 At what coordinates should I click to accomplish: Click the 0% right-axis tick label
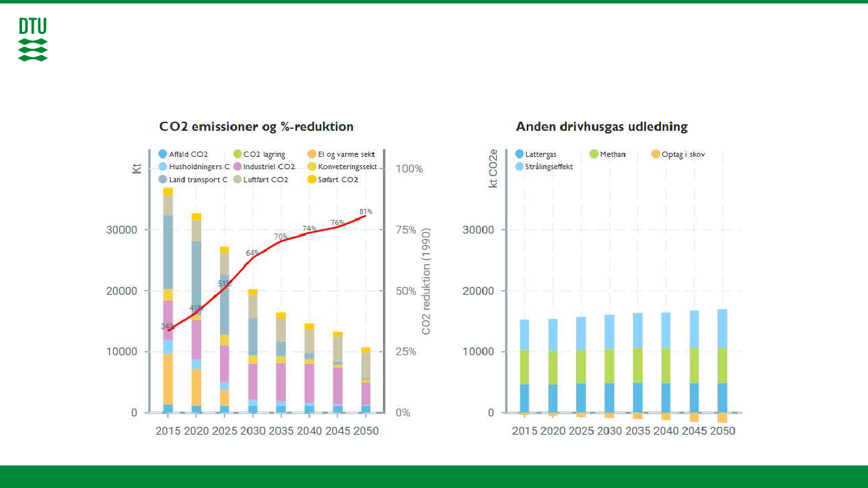pos(404,413)
